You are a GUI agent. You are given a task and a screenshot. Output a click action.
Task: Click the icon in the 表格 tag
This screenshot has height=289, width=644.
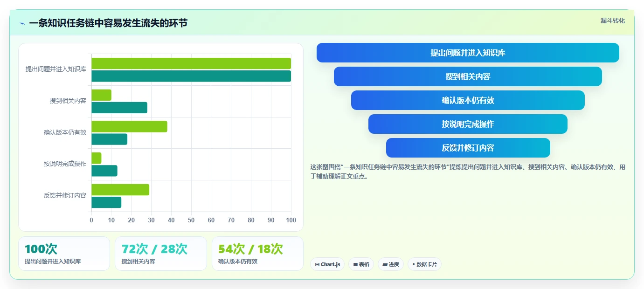tap(355, 264)
